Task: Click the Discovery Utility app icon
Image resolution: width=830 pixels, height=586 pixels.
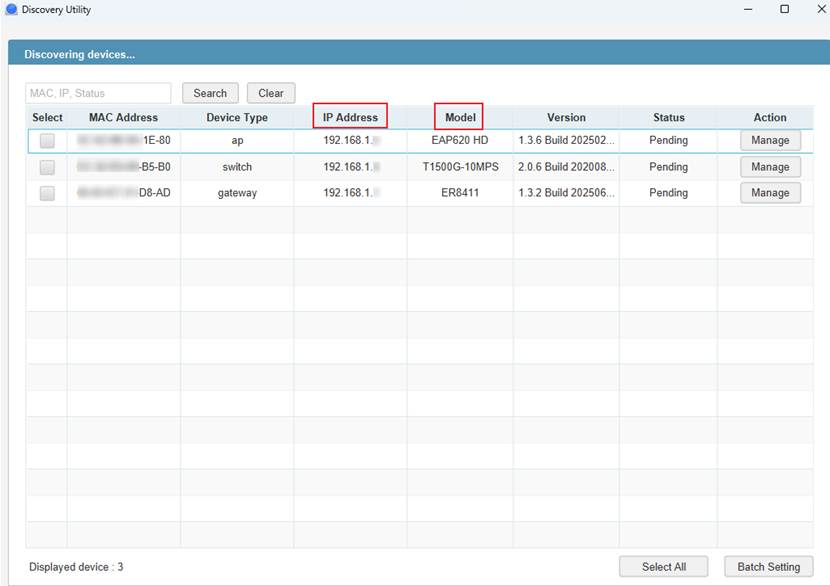Action: [11, 9]
